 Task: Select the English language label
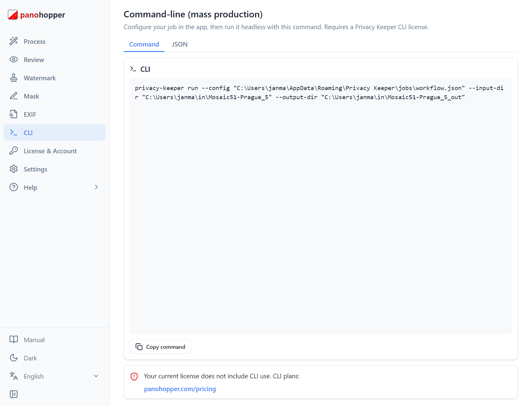pyautogui.click(x=34, y=376)
